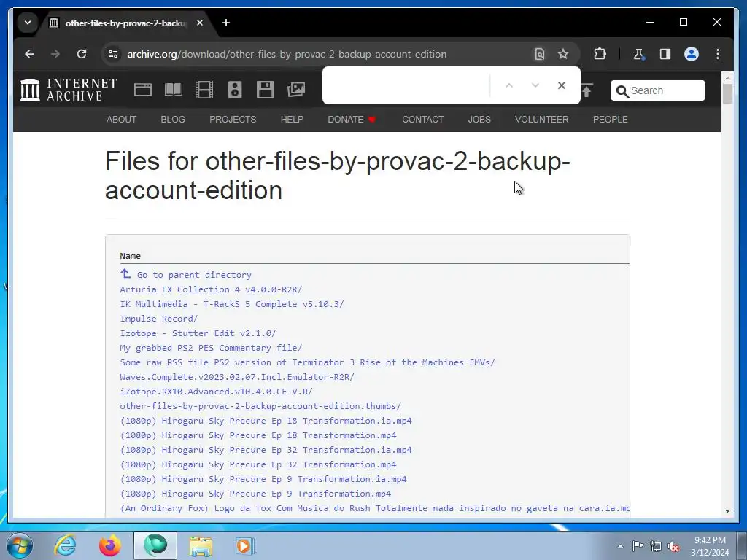Screen dimensions: 747x560
Task: Click the address bar URL
Action: pos(287,54)
